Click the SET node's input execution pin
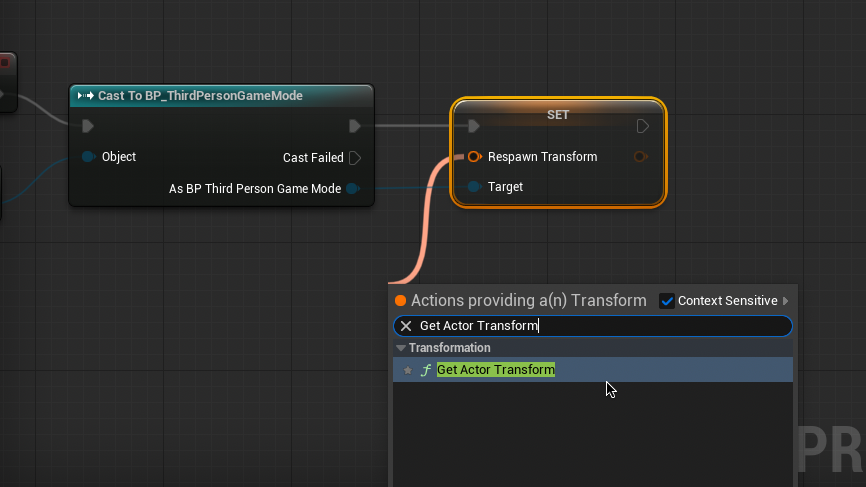The width and height of the screenshot is (866, 487). tap(474, 126)
